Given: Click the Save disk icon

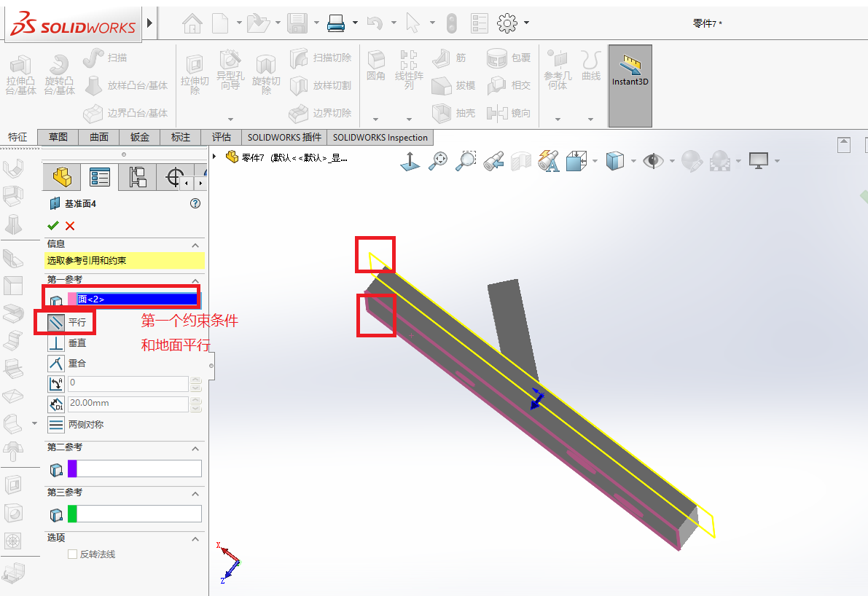Looking at the screenshot, I should pyautogui.click(x=297, y=23).
